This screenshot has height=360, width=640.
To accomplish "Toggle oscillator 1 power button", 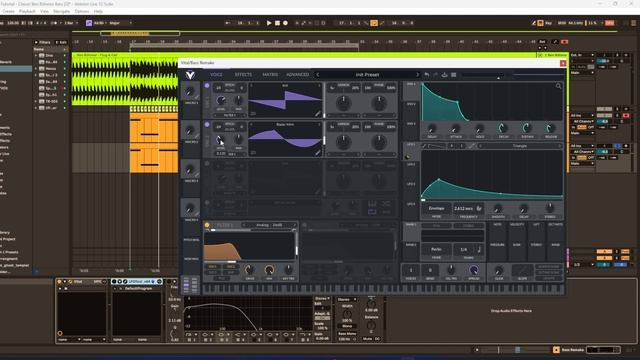I will 207,86.
